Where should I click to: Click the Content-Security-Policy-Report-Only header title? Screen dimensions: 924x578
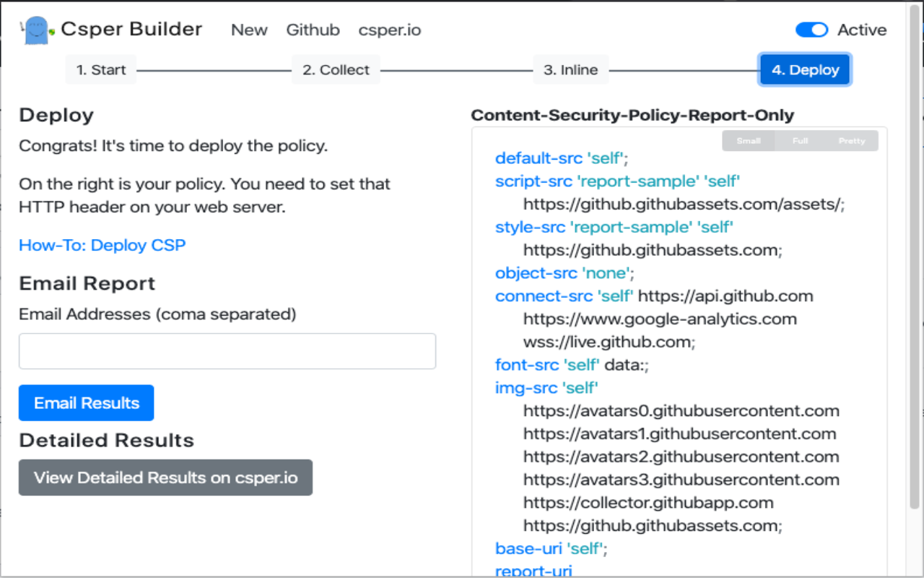(x=632, y=116)
